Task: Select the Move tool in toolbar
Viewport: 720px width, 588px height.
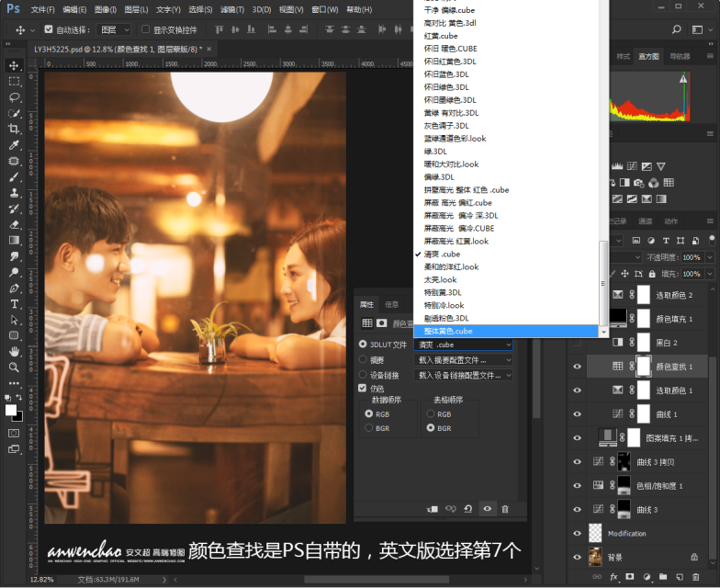Action: pyautogui.click(x=15, y=66)
